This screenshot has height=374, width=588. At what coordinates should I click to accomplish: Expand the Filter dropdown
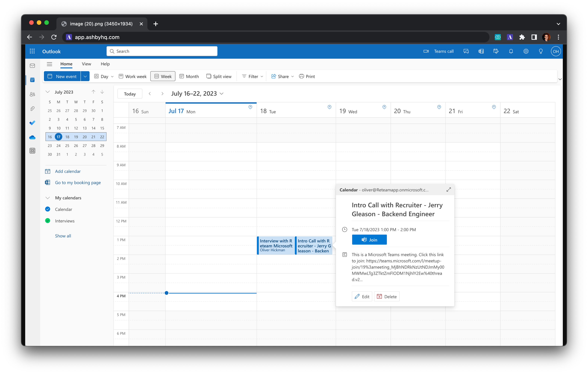point(253,77)
